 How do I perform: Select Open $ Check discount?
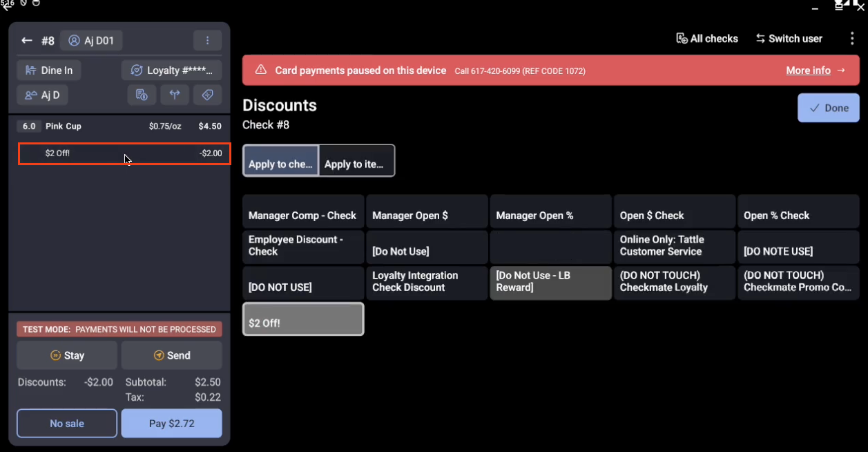coord(674,211)
